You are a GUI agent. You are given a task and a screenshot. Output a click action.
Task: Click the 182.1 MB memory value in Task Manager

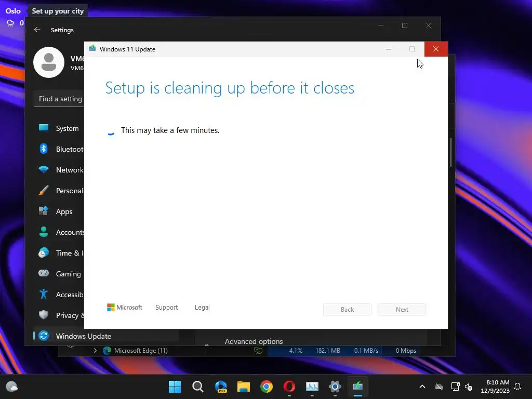(x=328, y=351)
